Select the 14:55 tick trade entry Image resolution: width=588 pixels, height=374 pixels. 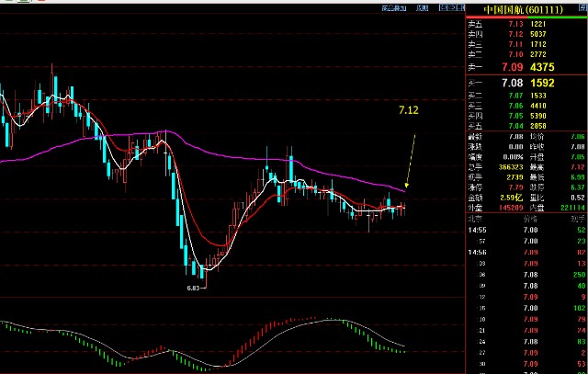click(x=526, y=229)
